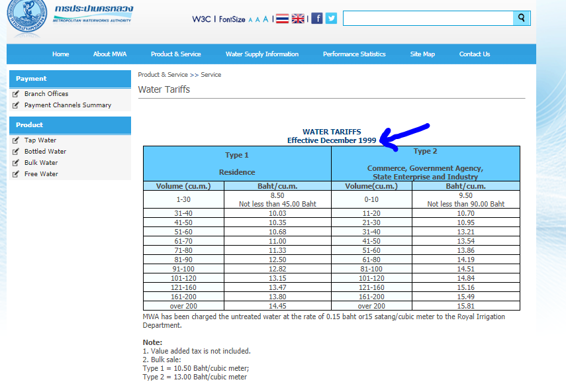Open Branch Offices link
This screenshot has width=566, height=392.
(46, 94)
